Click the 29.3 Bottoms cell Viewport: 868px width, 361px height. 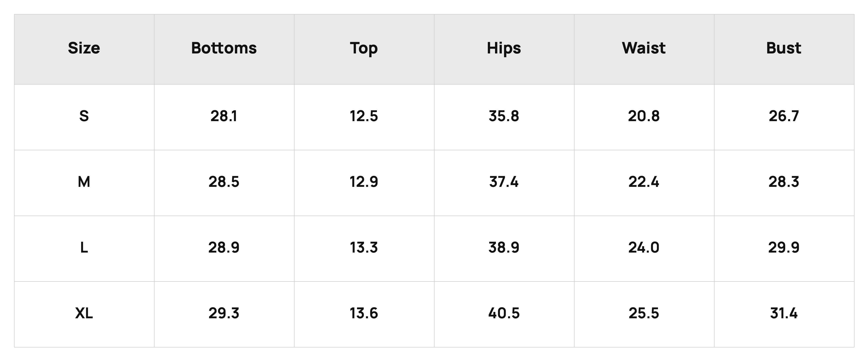pos(224,314)
